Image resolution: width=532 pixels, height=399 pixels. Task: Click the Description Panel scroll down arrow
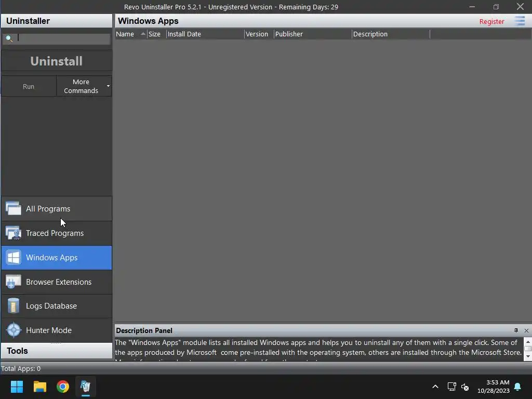coord(528,356)
